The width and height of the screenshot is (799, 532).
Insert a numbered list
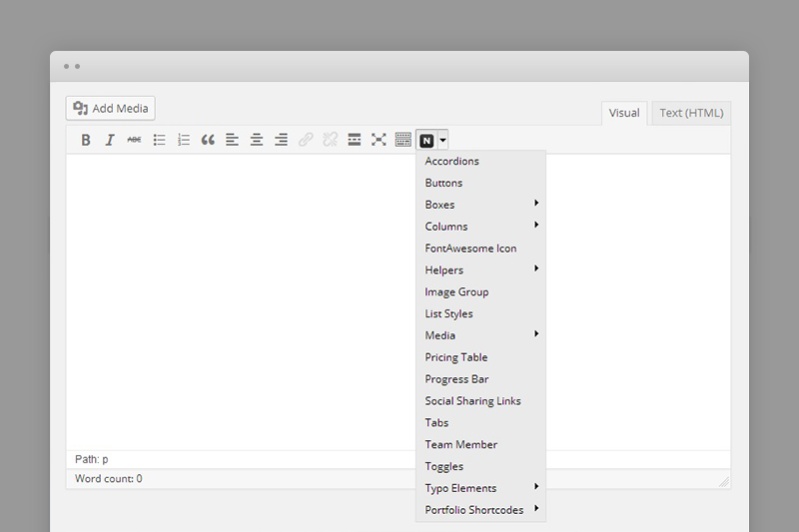184,140
